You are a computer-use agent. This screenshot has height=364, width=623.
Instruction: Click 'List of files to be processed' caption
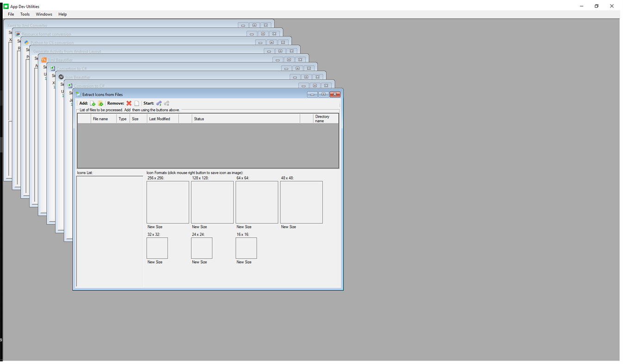coord(130,110)
